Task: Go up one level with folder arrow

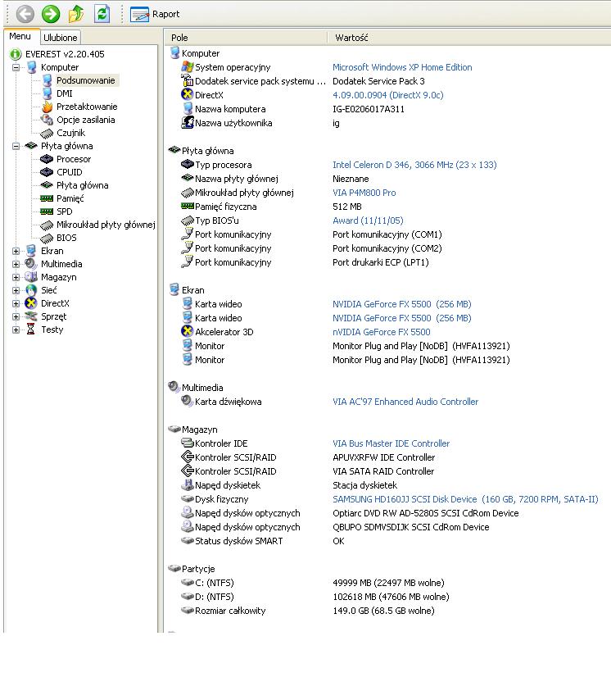Action: click(76, 14)
